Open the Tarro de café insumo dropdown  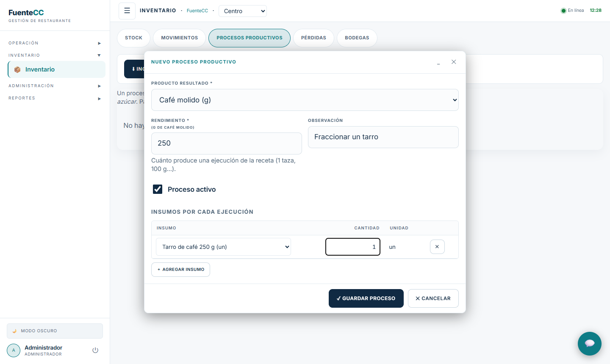[224, 247]
